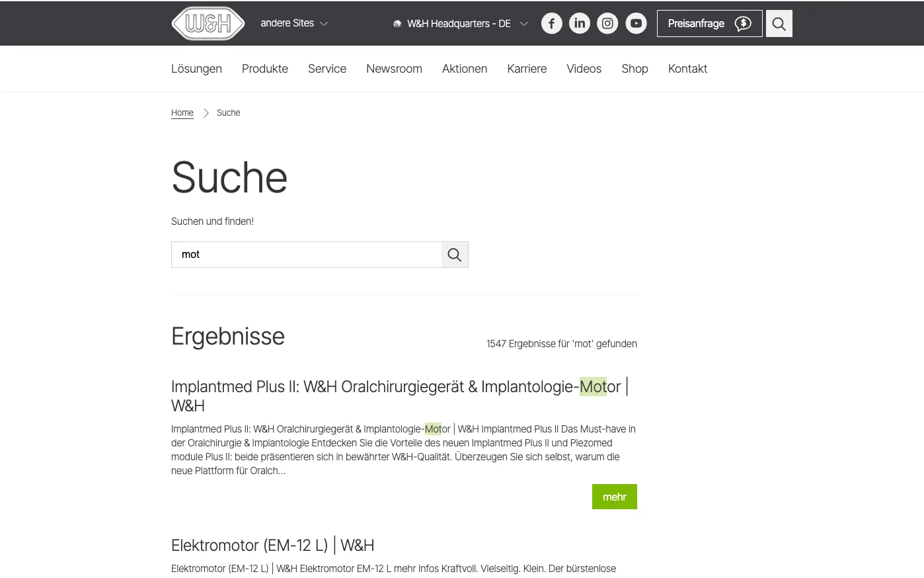
Task: Open the Kontakt menu item
Action: point(687,69)
